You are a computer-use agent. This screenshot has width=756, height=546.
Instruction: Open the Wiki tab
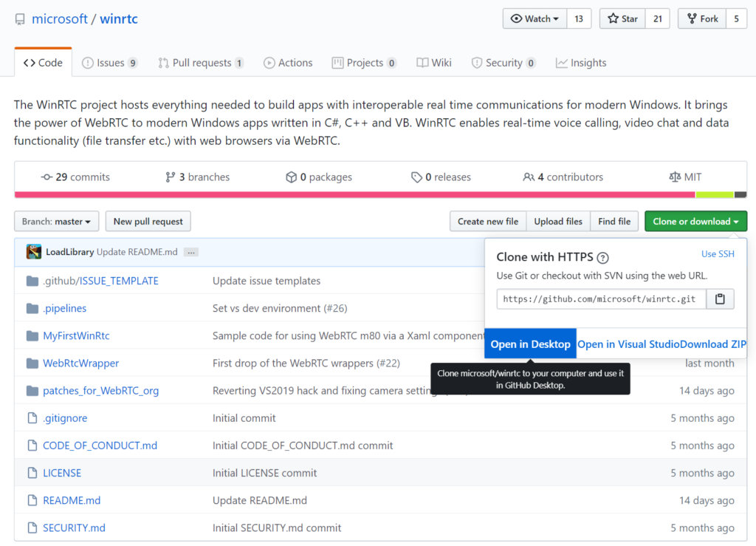tap(434, 63)
